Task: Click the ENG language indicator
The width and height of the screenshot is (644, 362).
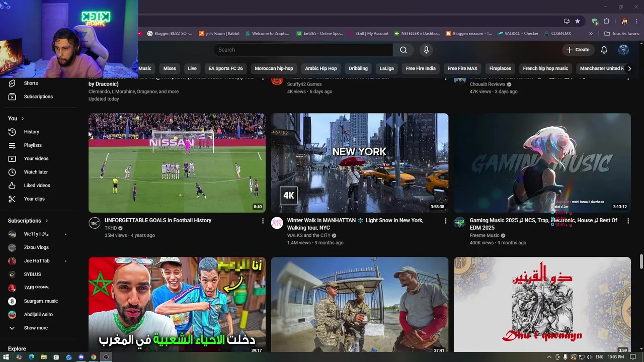Action: click(x=599, y=357)
